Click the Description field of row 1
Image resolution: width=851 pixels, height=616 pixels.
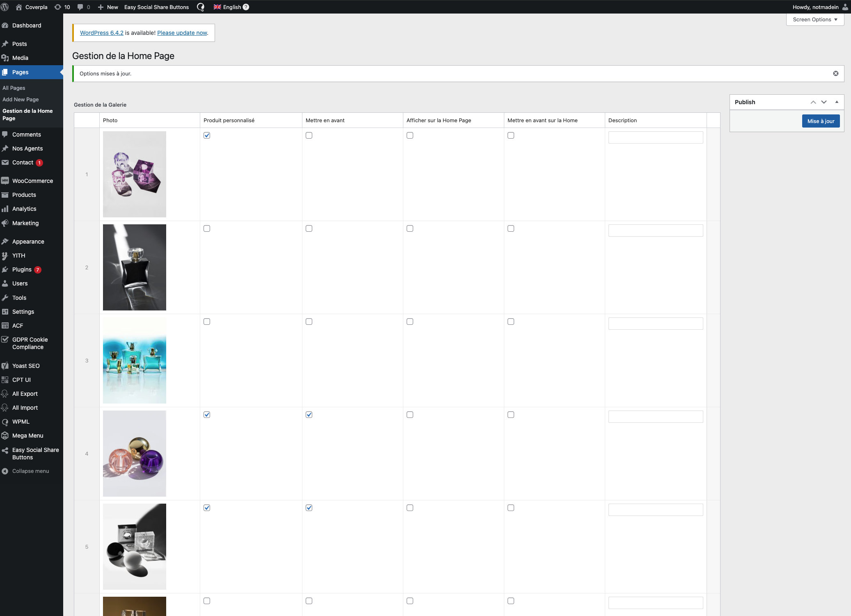point(656,137)
